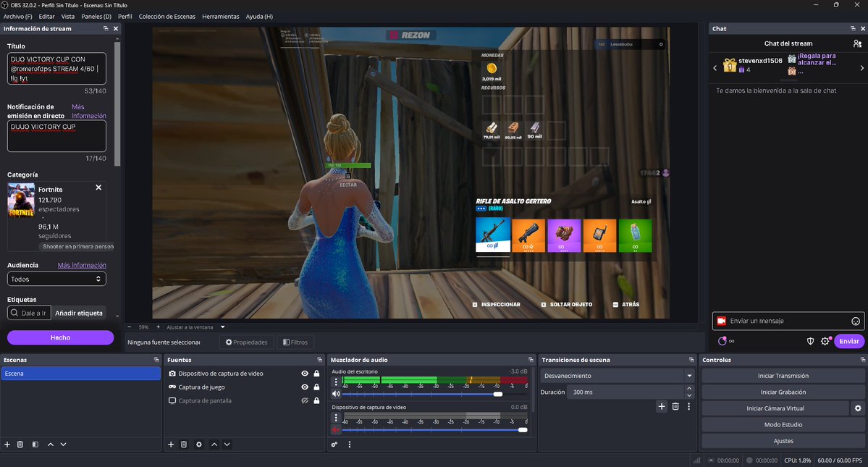868x467 pixels.
Task: Send chat message with Enviar button
Action: [848, 342]
